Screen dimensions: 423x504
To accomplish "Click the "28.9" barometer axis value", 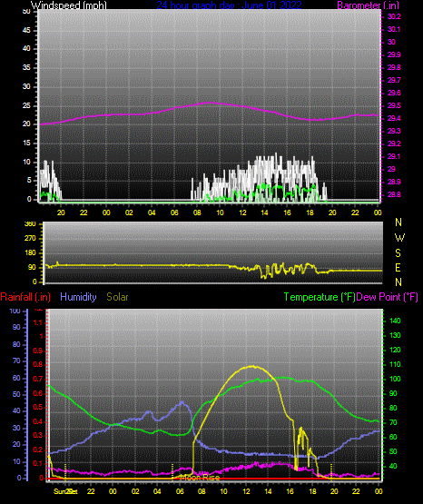I will click(394, 182).
